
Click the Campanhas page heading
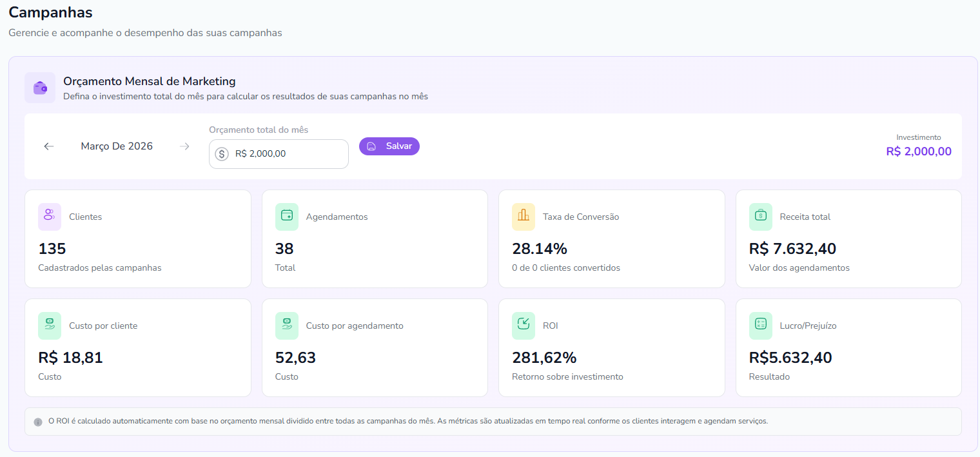50,12
